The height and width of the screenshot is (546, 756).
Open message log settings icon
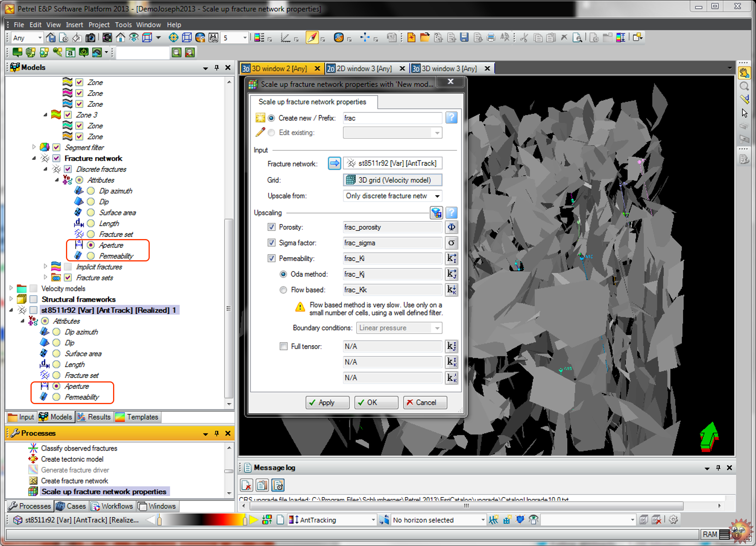[278, 485]
